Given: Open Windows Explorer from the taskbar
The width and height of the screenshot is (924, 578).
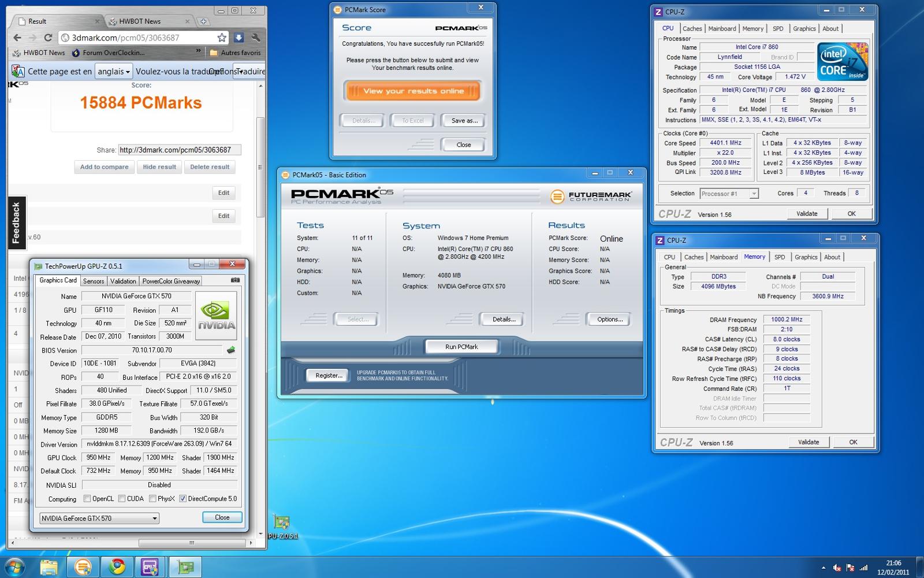Looking at the screenshot, I should pos(49,567).
